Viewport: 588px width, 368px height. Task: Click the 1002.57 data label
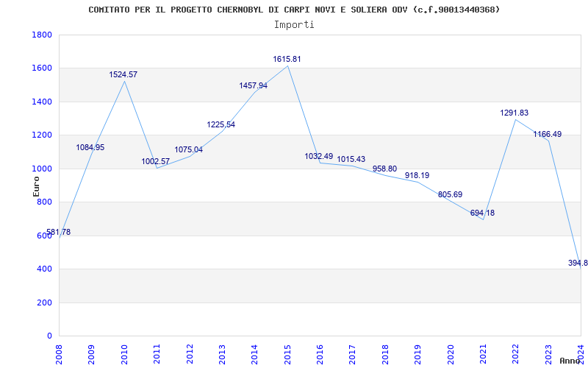point(156,161)
